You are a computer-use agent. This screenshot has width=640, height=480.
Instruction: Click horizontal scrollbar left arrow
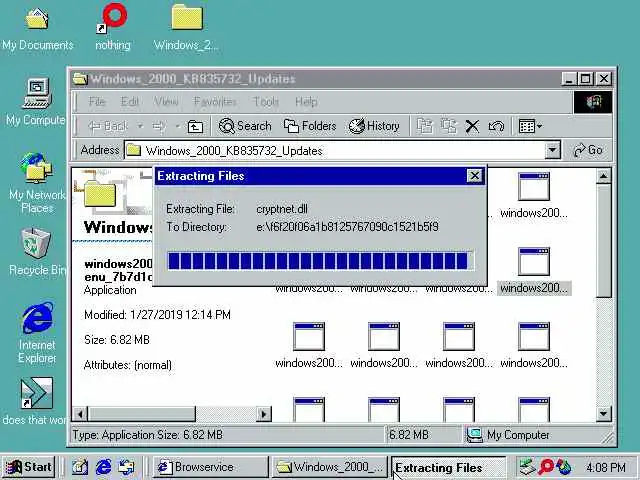click(x=80, y=414)
